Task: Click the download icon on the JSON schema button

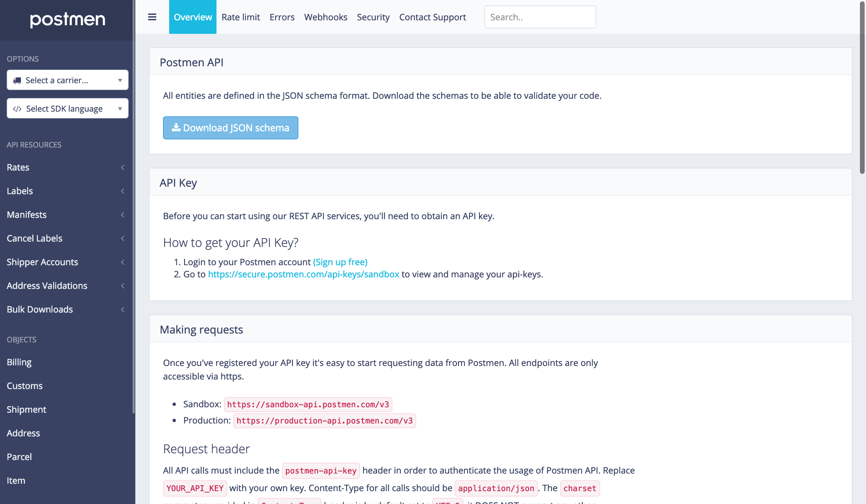Action: click(x=176, y=128)
